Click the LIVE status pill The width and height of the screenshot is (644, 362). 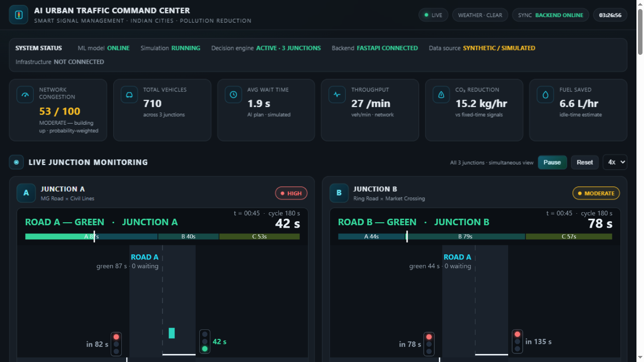pos(433,15)
